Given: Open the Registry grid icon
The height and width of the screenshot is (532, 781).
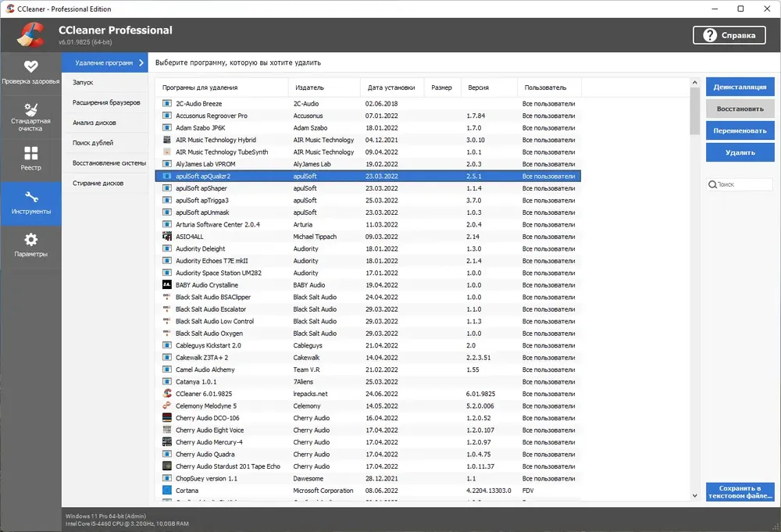Looking at the screenshot, I should tap(30, 153).
